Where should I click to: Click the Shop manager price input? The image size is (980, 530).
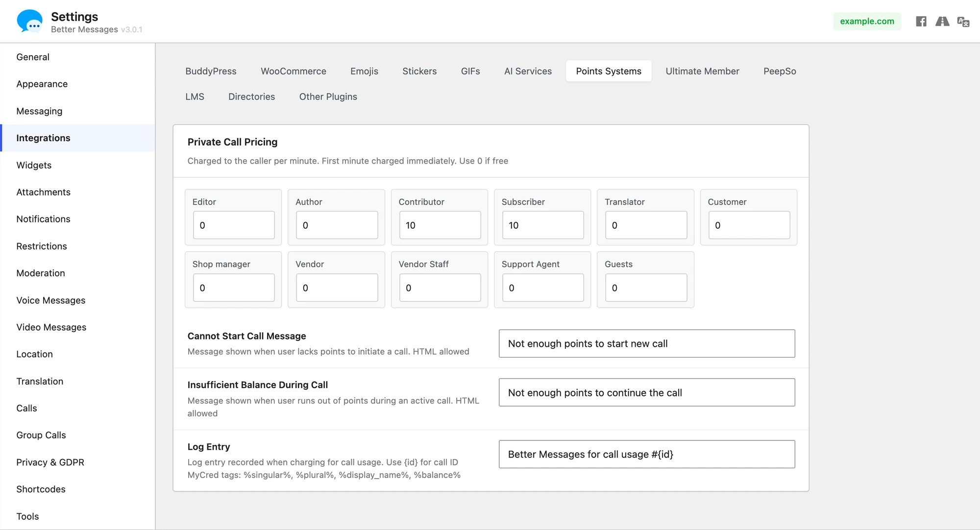point(234,288)
